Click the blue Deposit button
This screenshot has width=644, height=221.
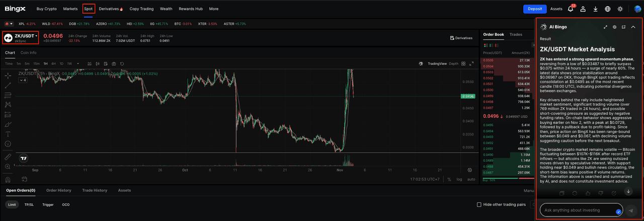pyautogui.click(x=535, y=9)
